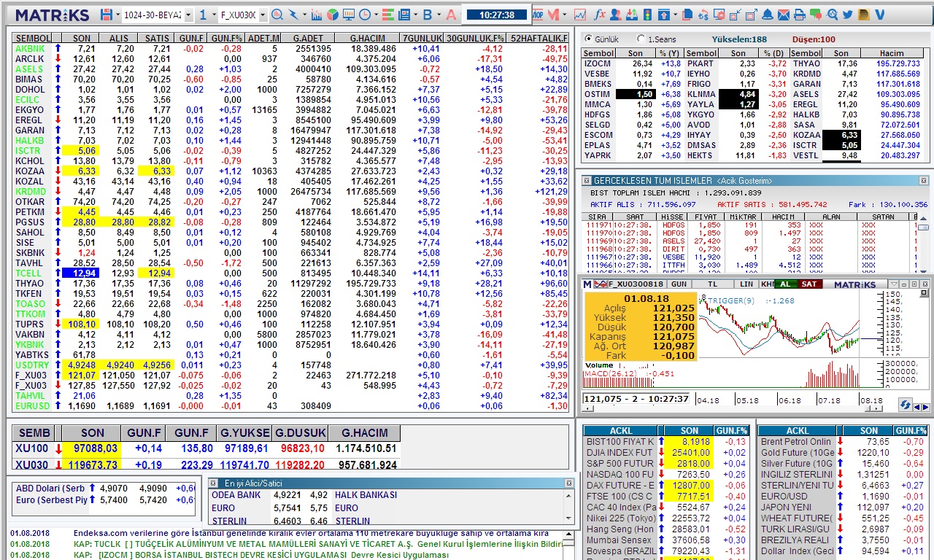Viewport: 934px width, 560px height.
Task: Sort watchlist by the SEMBOL column header
Action: click(x=33, y=38)
